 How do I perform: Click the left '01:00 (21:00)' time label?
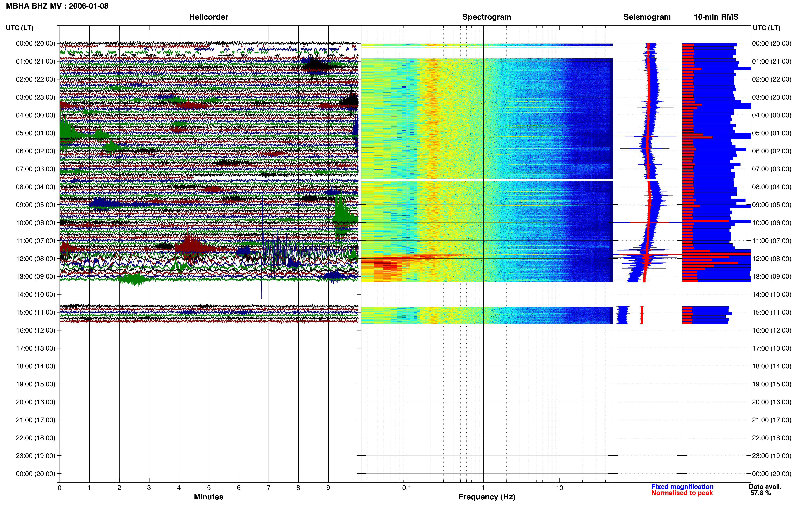[x=36, y=61]
